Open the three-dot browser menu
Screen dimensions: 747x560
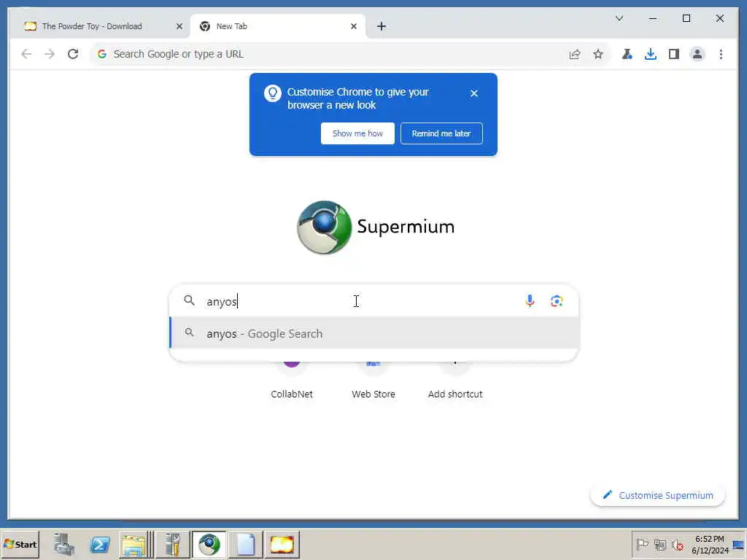point(721,54)
